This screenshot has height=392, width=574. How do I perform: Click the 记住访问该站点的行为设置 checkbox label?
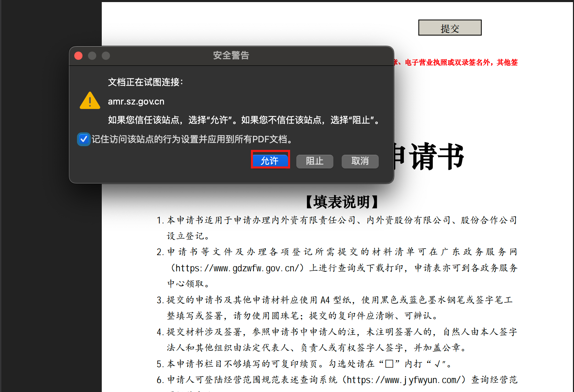click(192, 139)
